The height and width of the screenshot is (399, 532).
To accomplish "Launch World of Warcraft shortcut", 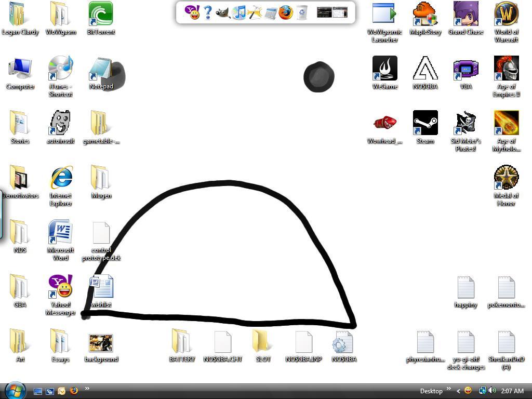I will (506, 22).
